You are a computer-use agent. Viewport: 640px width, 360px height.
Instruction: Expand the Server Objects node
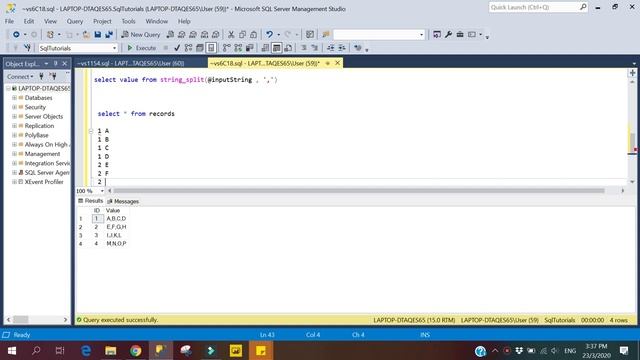pyautogui.click(x=14, y=117)
